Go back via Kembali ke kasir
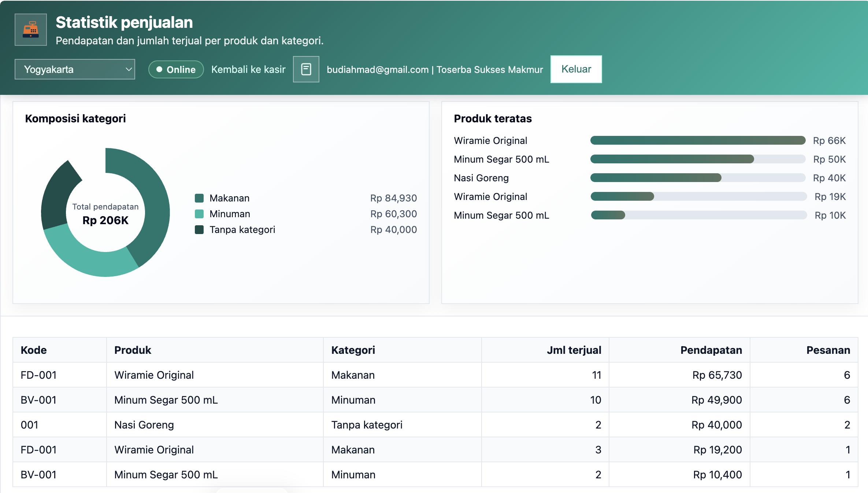This screenshot has width=868, height=493. pyautogui.click(x=248, y=69)
